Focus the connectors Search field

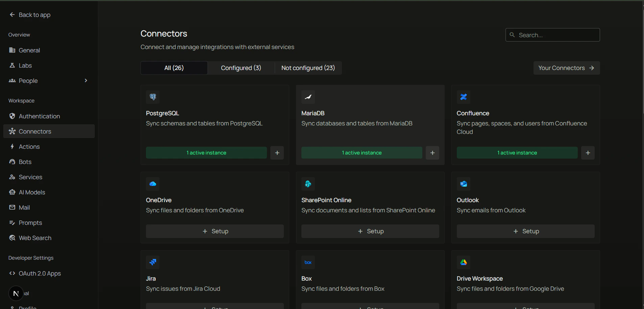tap(553, 35)
